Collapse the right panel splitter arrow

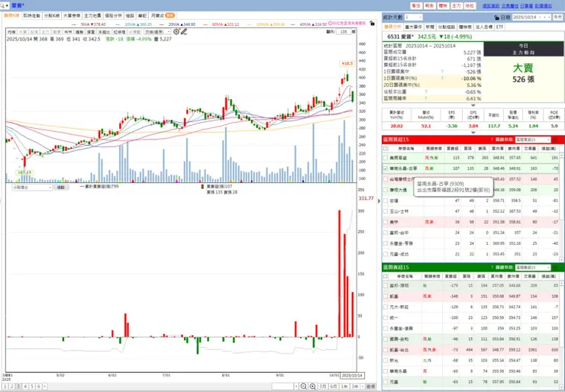tap(379, 201)
